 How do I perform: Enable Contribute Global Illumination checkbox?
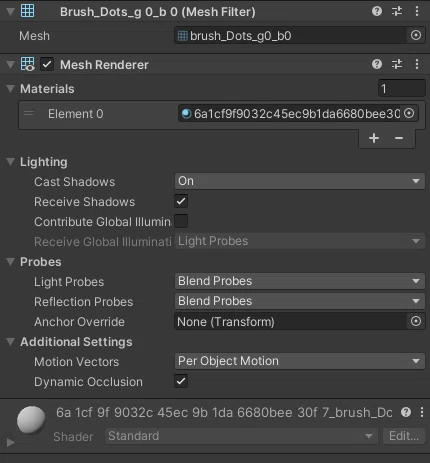tap(181, 221)
